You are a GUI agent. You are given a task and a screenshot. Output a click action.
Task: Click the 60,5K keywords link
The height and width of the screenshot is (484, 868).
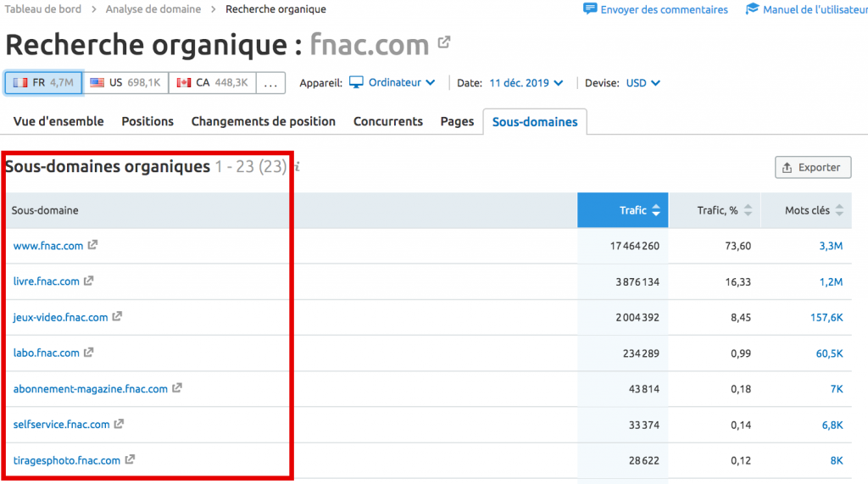click(x=829, y=353)
